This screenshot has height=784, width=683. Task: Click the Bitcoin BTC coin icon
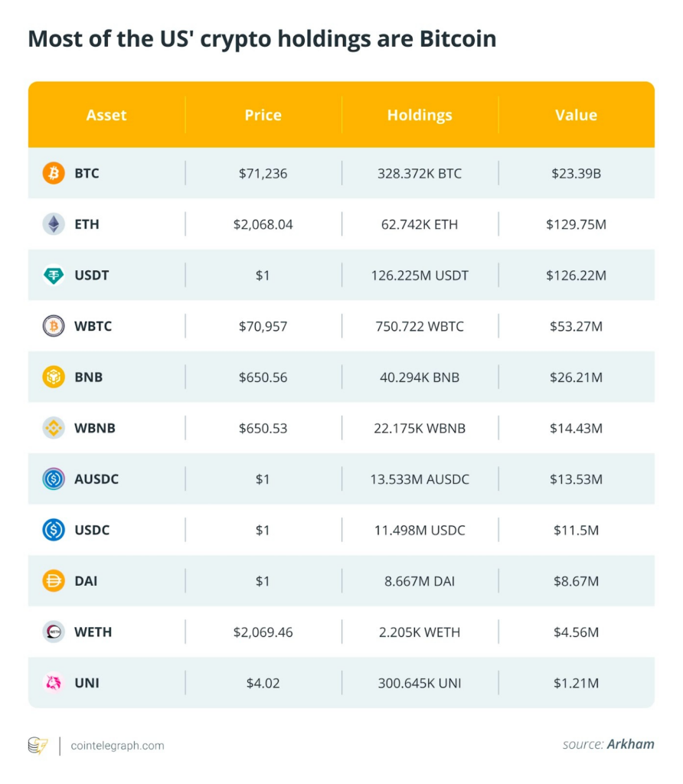(54, 173)
